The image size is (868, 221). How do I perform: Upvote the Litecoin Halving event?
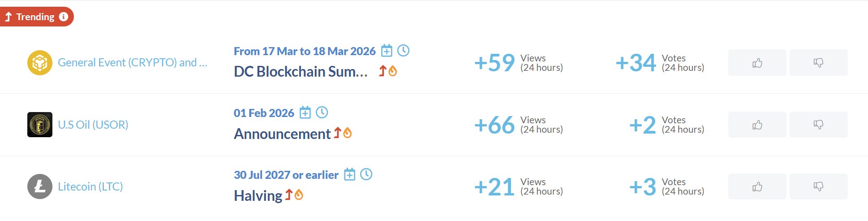click(757, 186)
